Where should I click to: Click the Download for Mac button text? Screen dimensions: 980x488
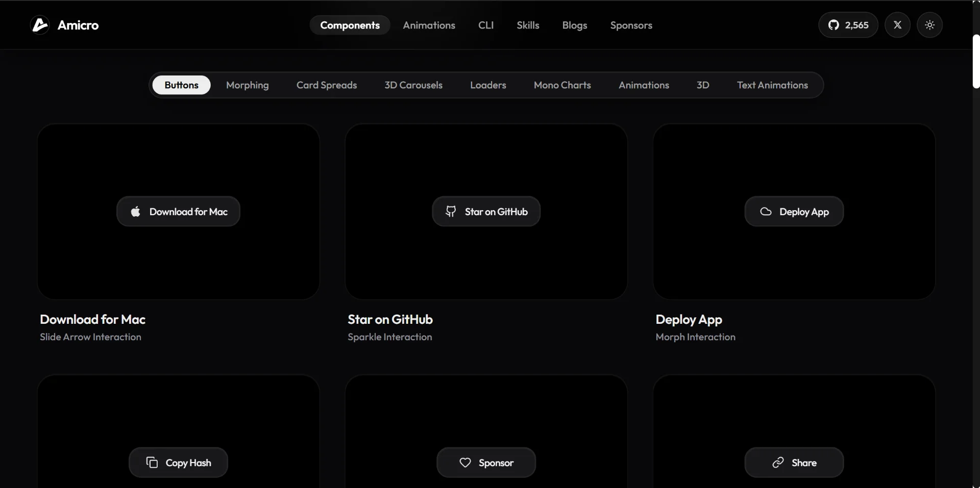tap(188, 212)
